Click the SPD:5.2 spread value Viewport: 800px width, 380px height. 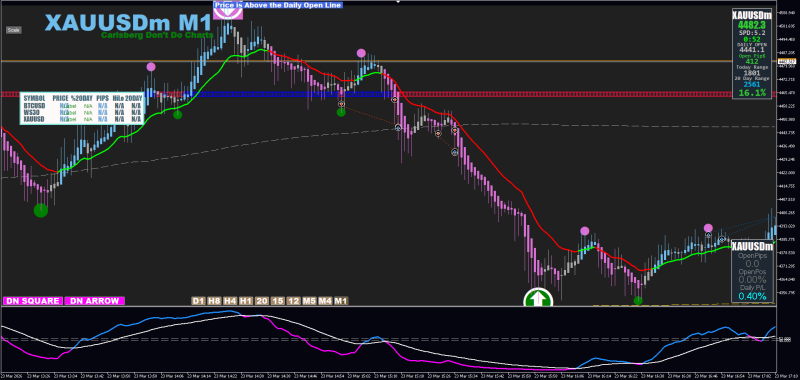click(x=752, y=33)
